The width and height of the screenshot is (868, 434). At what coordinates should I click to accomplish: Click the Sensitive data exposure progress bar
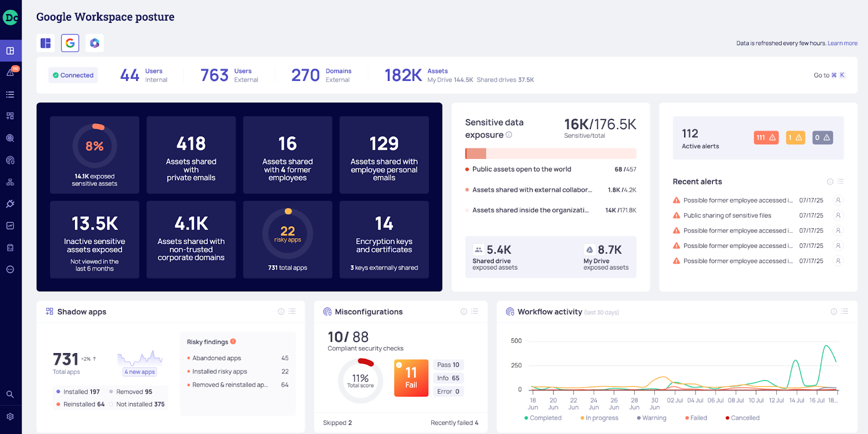point(551,154)
